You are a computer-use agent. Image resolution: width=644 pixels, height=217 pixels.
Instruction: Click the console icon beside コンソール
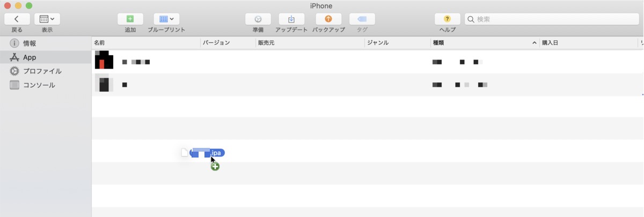pyautogui.click(x=14, y=85)
